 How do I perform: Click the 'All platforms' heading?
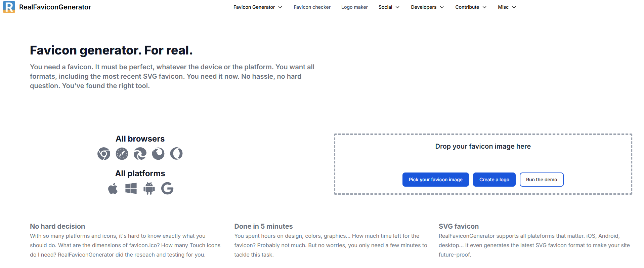point(140,174)
